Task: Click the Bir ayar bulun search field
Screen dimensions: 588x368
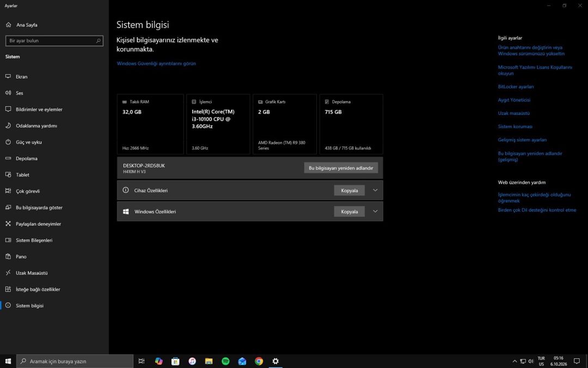Action: tap(54, 40)
